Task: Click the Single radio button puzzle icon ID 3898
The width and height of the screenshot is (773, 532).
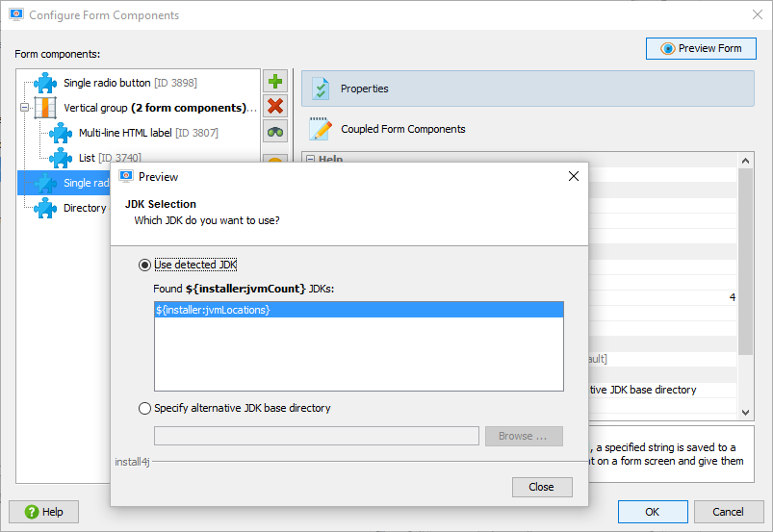Action: coord(45,83)
